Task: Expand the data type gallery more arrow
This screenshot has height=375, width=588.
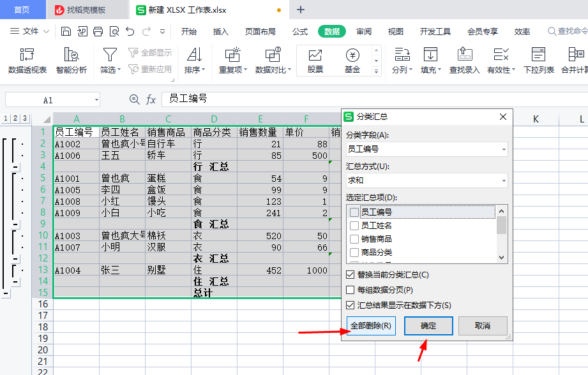Action: [376, 71]
